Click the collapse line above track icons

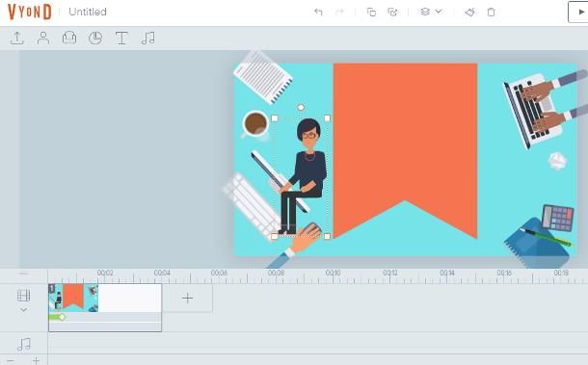click(x=24, y=274)
